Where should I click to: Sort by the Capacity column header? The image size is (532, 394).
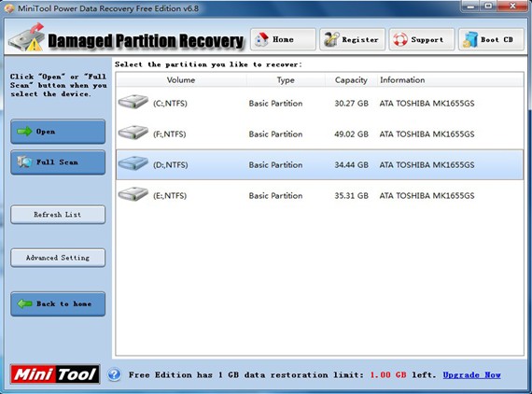click(351, 80)
